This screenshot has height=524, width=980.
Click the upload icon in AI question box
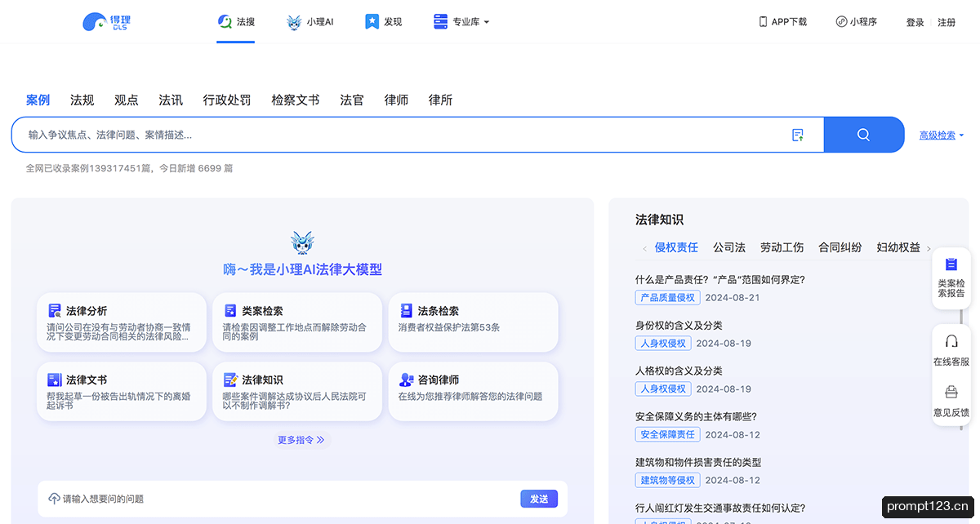(54, 499)
